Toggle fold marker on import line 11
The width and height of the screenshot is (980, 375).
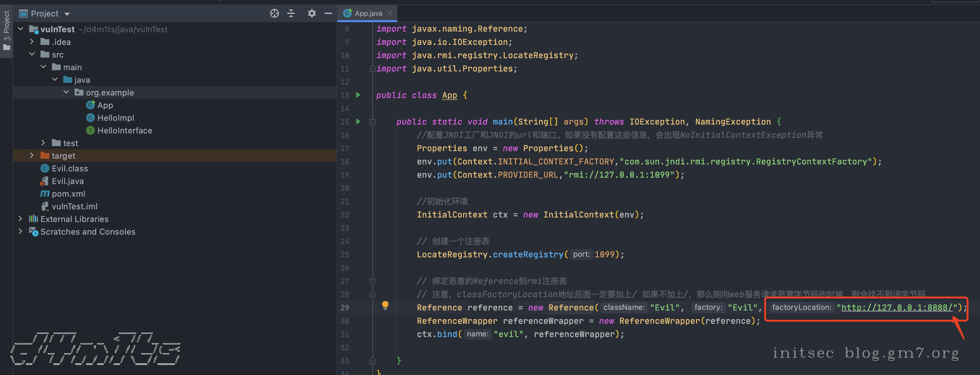click(372, 69)
